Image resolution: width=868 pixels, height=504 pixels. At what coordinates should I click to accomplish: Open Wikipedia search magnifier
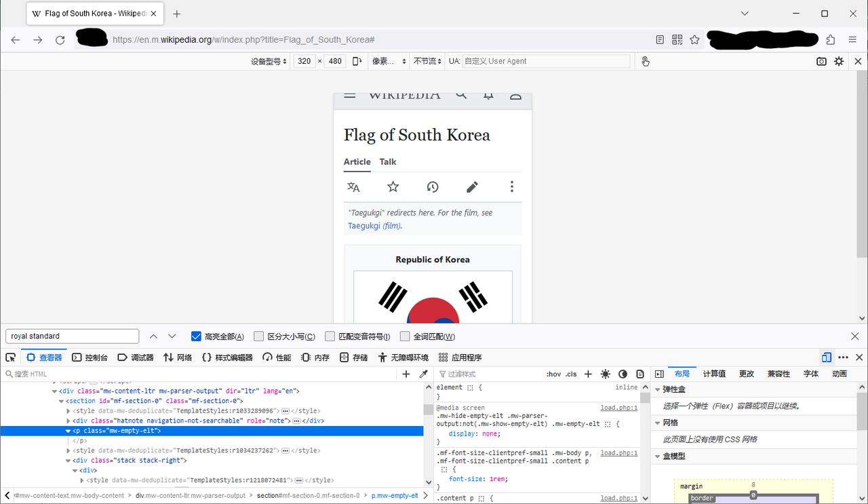[x=461, y=96]
